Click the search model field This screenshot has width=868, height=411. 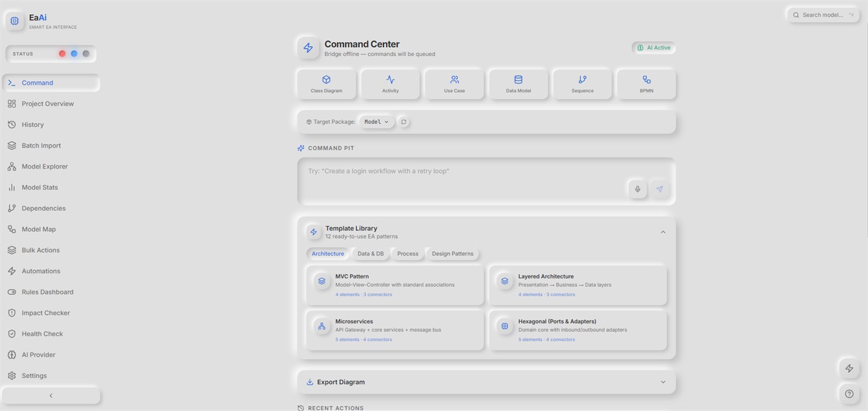click(825, 15)
